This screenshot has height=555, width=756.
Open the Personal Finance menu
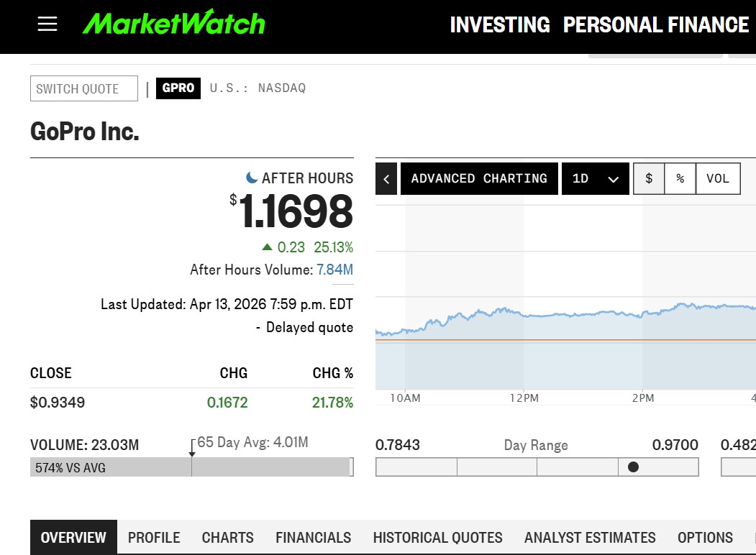point(655,25)
